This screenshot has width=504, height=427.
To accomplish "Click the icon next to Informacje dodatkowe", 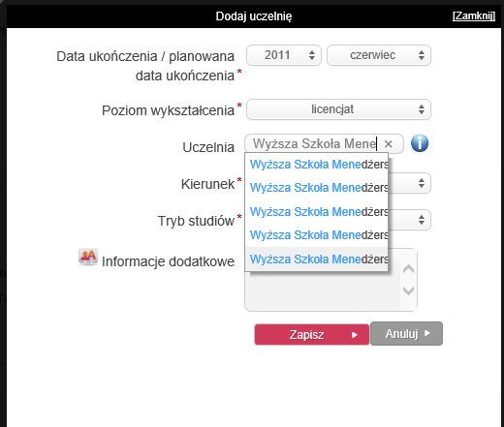I will tap(88, 257).
